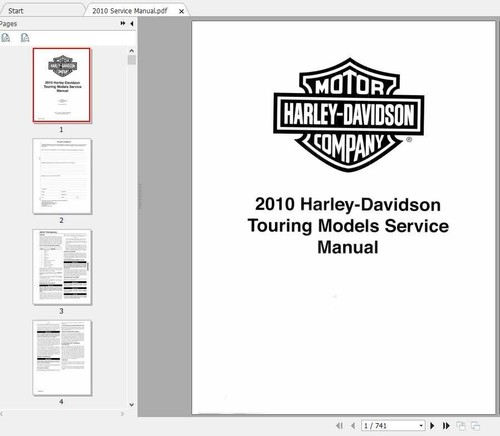The image size is (500, 436).
Task: Expand the Pages panel with double arrow
Action: pos(123,23)
